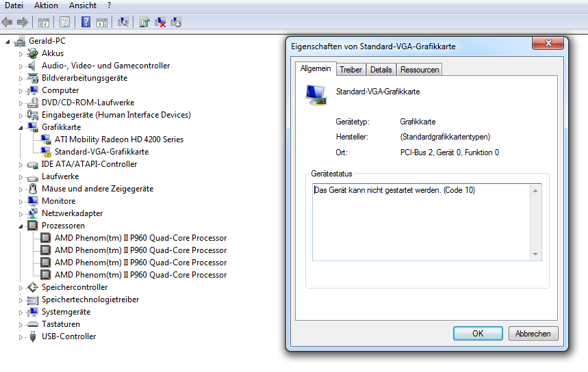
Task: Scan for hardware changes via magnifier monitor icon
Action: [x=123, y=22]
